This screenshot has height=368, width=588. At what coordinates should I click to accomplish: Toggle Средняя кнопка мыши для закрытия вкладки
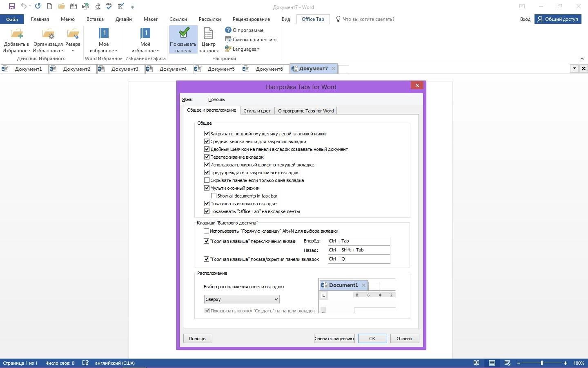[x=207, y=141]
